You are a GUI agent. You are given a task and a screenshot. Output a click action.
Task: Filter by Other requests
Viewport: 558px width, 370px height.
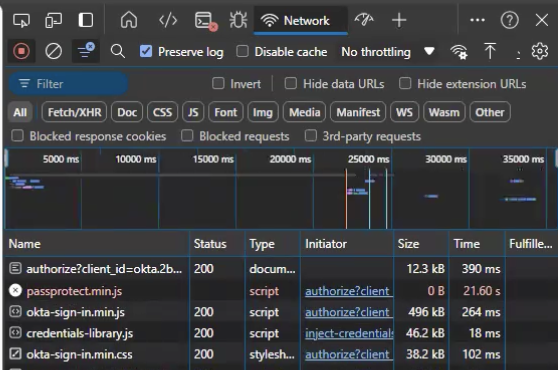point(490,112)
